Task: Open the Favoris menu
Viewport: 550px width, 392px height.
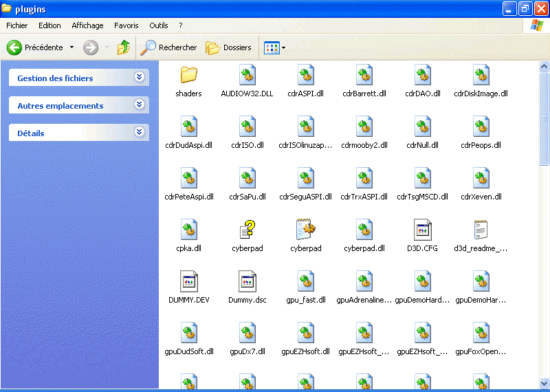Action: [x=126, y=25]
